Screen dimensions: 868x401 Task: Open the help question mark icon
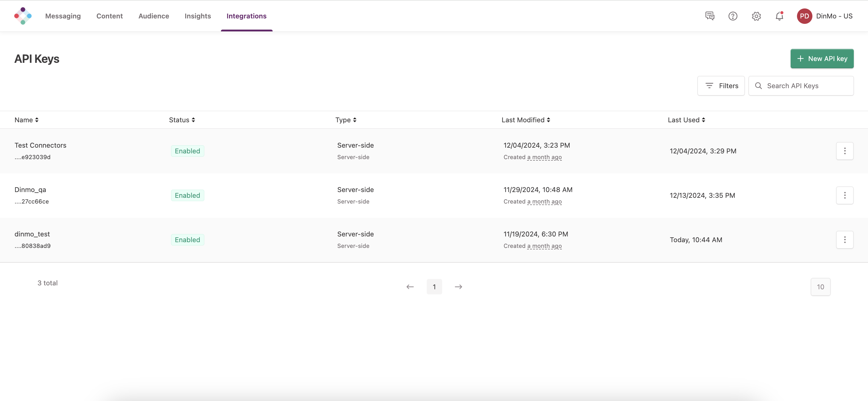pos(733,16)
